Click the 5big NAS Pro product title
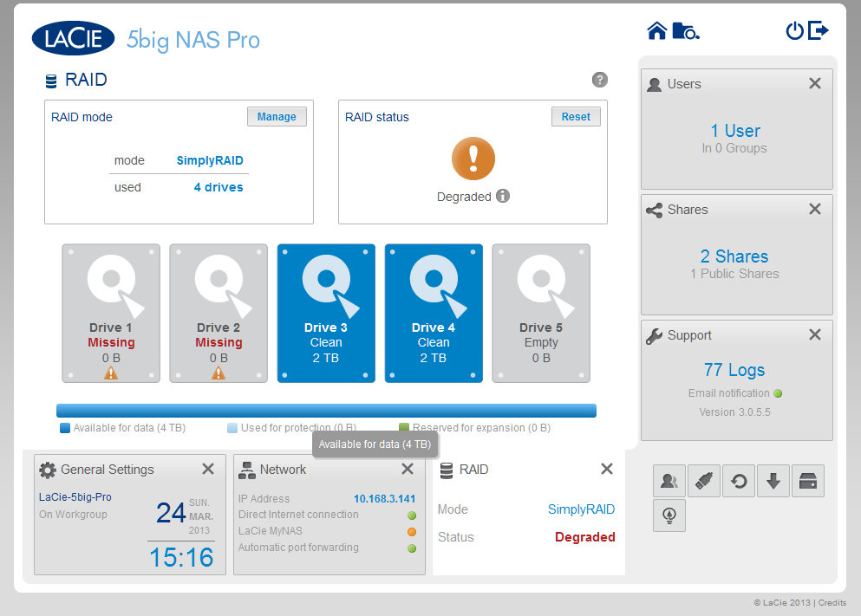This screenshot has width=861, height=616. point(193,40)
